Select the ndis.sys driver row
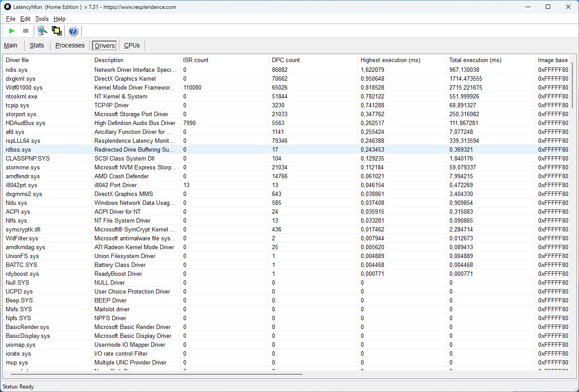Screen dimensions: 579x392 [x=16, y=70]
